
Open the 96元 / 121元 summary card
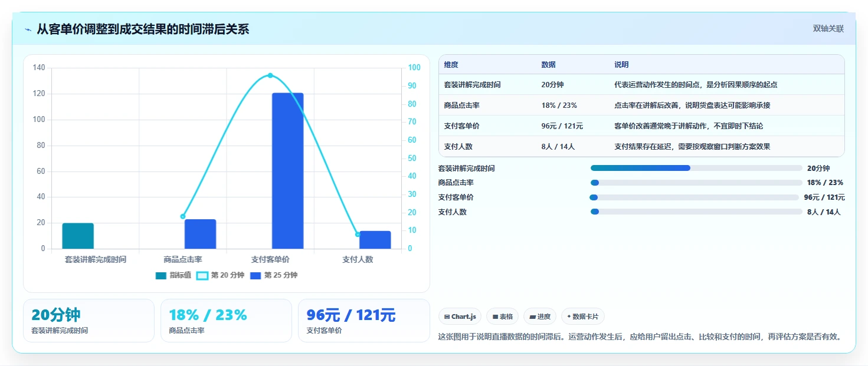click(363, 321)
